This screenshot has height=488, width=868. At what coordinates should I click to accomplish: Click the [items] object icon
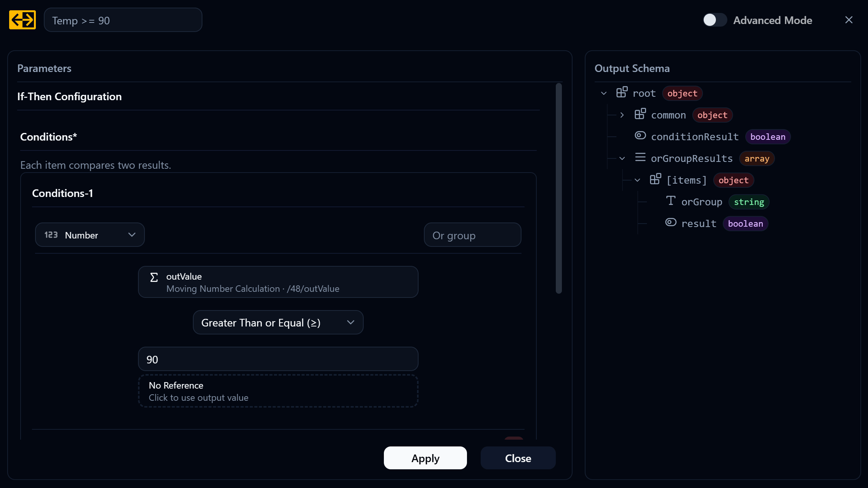click(x=655, y=179)
